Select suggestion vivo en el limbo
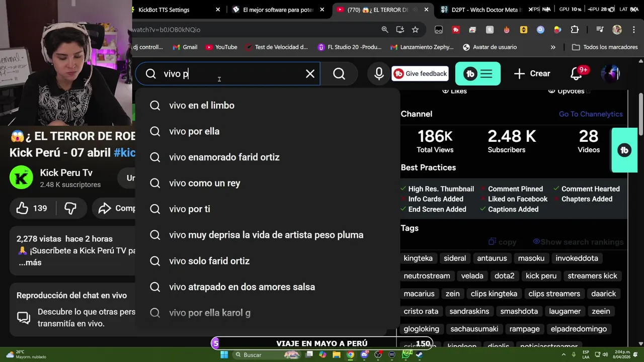Image resolution: width=644 pixels, height=362 pixels. pos(267,106)
